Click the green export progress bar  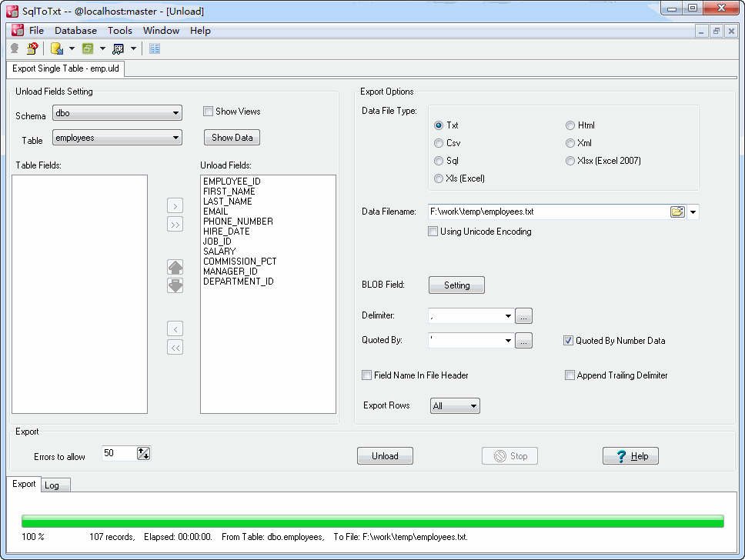click(x=373, y=522)
